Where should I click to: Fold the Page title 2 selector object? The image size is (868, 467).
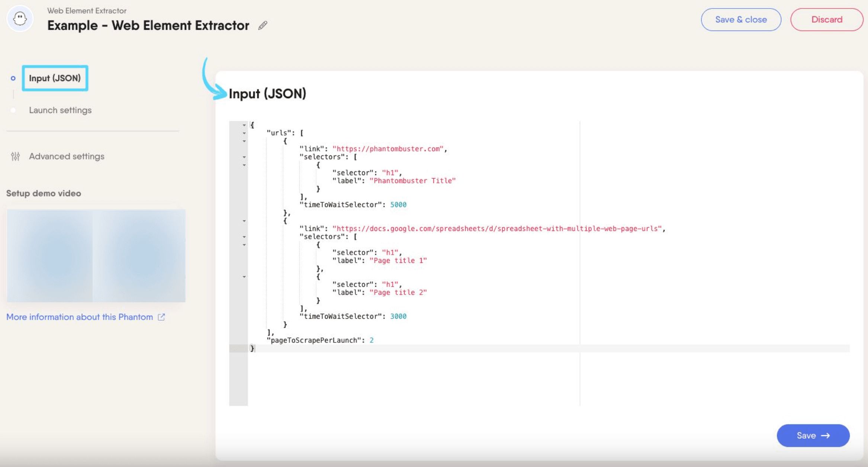point(244,277)
